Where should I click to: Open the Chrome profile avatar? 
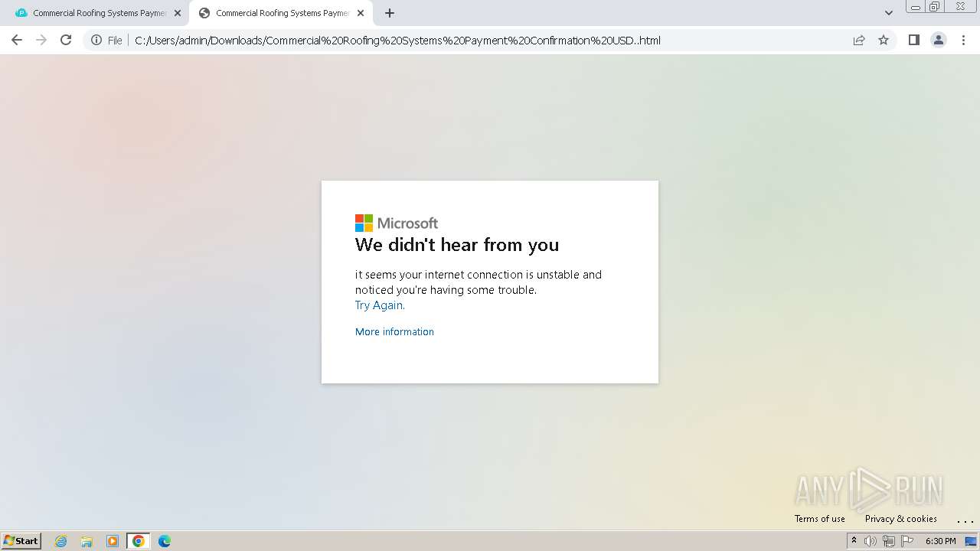(x=938, y=40)
